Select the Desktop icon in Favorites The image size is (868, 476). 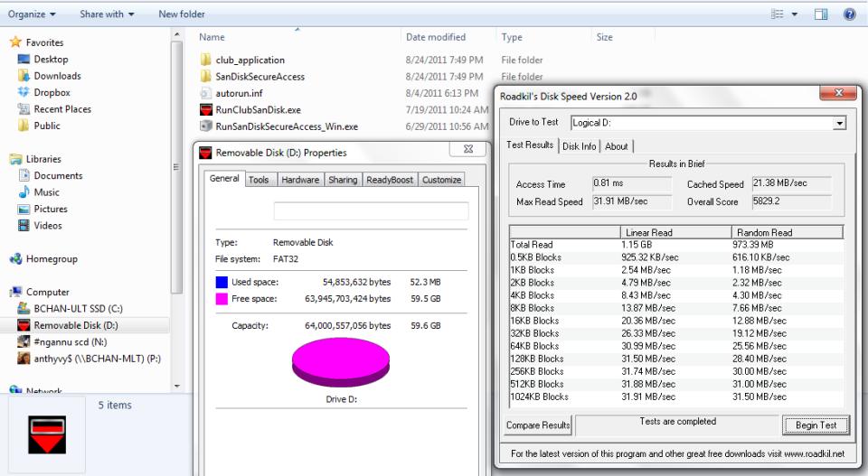click(24, 59)
